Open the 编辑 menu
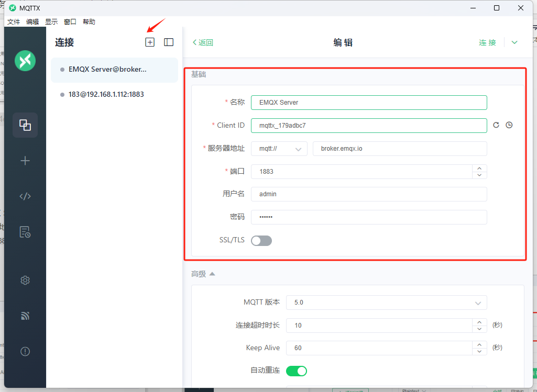The image size is (537, 392). [x=32, y=22]
